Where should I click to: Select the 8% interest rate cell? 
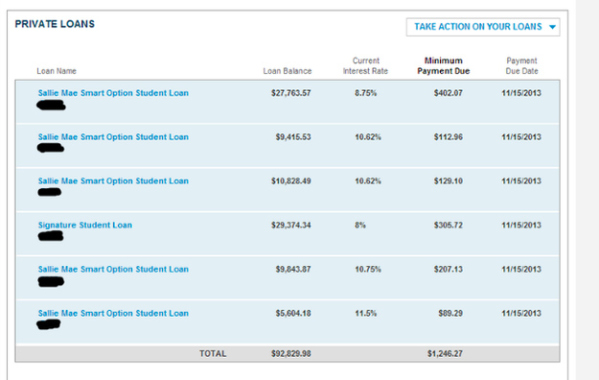(360, 225)
